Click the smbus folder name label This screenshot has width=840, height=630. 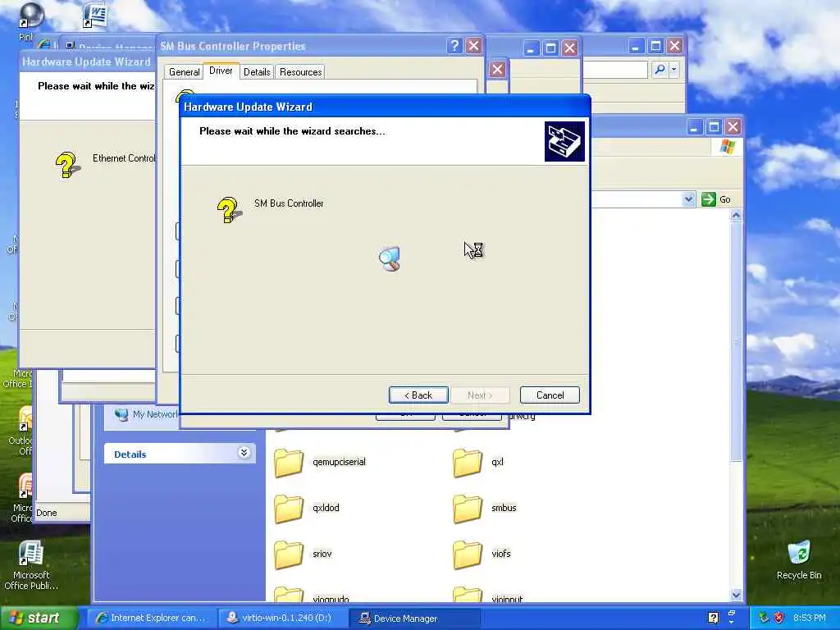(504, 508)
